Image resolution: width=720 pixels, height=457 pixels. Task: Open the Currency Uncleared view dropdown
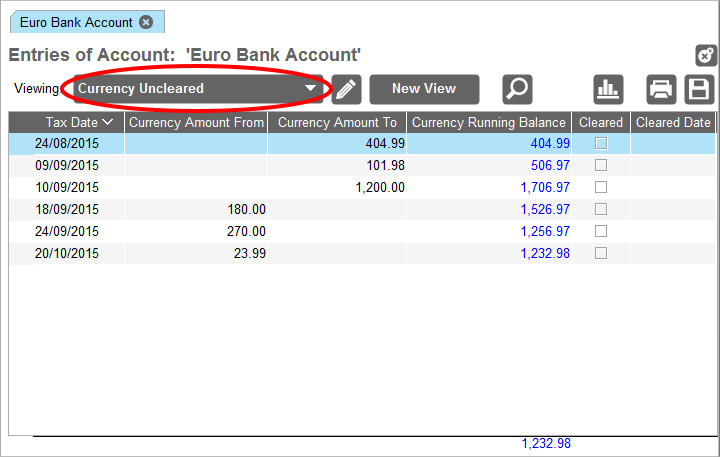(x=198, y=89)
